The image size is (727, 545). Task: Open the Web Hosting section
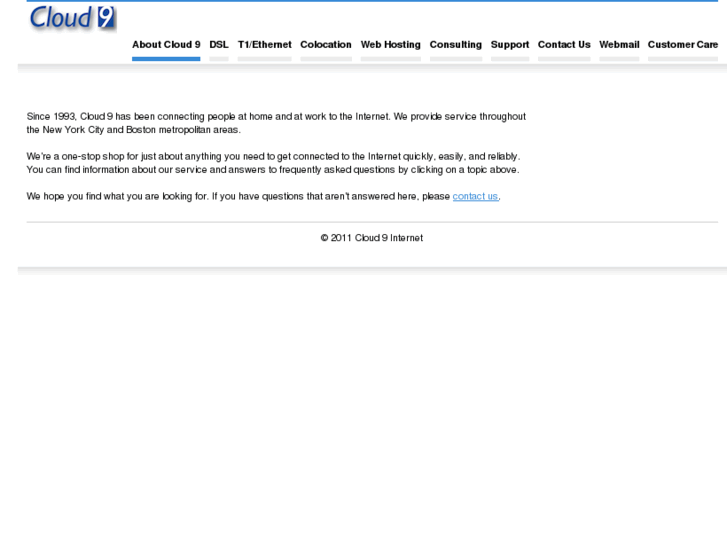[390, 45]
